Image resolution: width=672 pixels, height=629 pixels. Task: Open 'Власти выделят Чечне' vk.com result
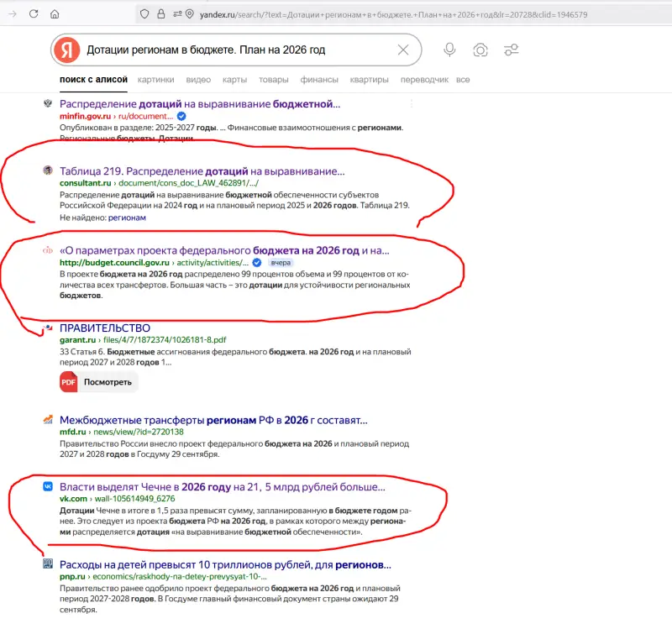(223, 487)
